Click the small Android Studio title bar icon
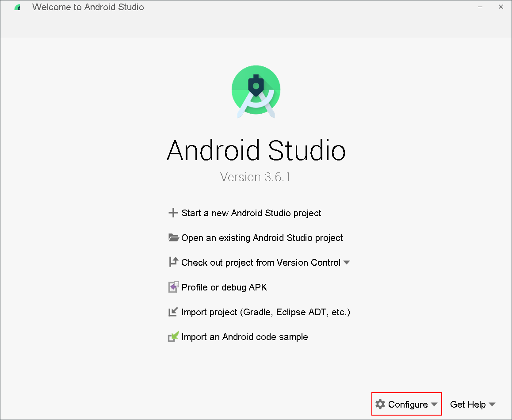 point(18,8)
